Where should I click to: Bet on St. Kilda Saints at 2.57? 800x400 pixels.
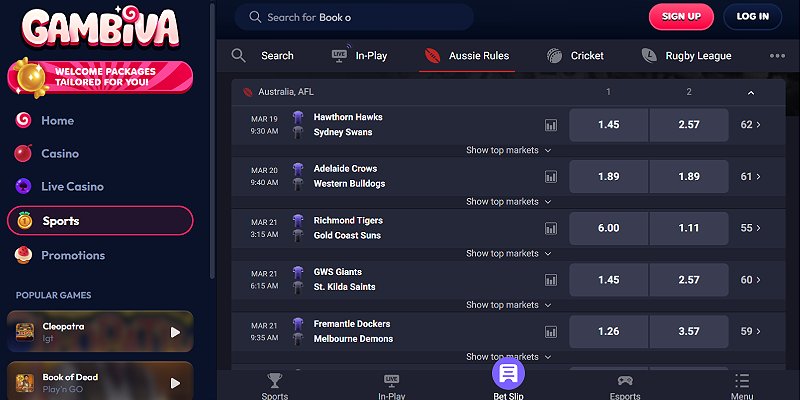pyautogui.click(x=689, y=280)
